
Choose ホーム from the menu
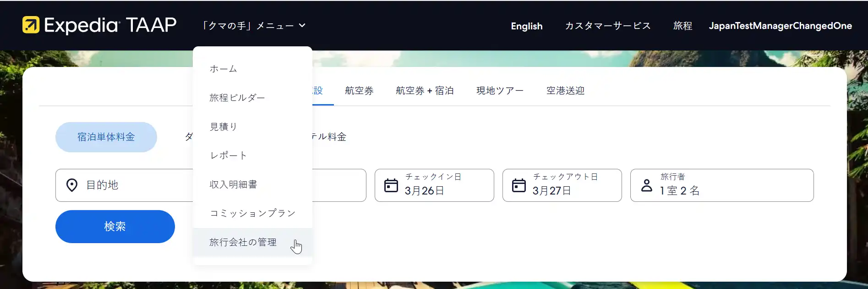224,69
